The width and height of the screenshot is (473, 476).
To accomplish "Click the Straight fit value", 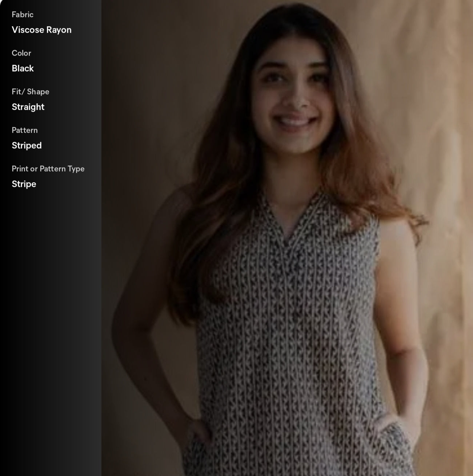I will (x=28, y=107).
